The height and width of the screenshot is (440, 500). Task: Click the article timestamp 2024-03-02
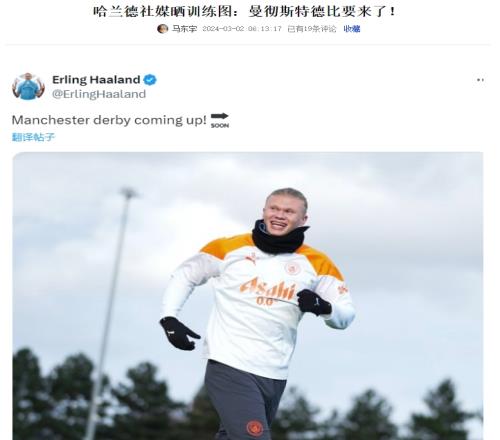(242, 29)
